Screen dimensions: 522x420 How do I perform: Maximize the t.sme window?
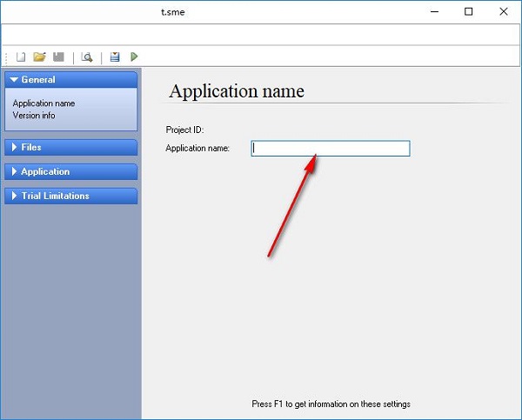[469, 12]
